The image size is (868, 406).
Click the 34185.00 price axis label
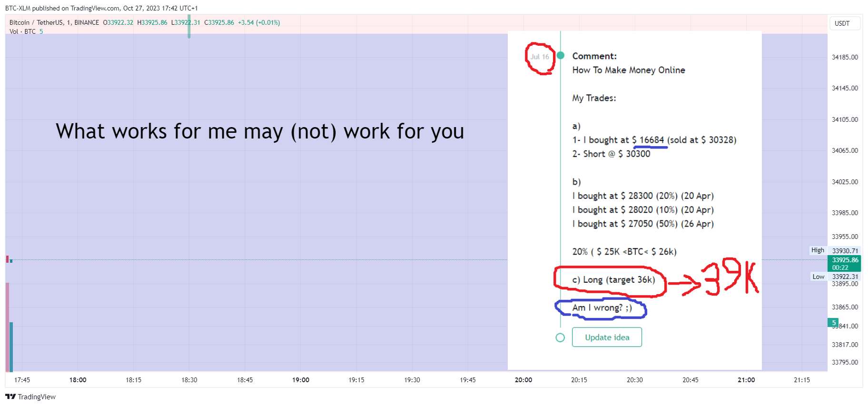tap(845, 57)
